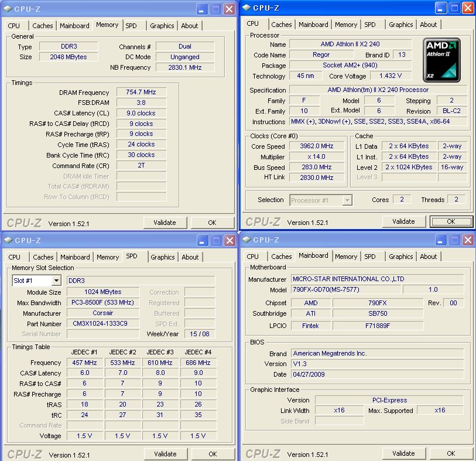Click the Core Speed value 3962.0 MHz
The image size is (476, 461).
click(x=317, y=146)
